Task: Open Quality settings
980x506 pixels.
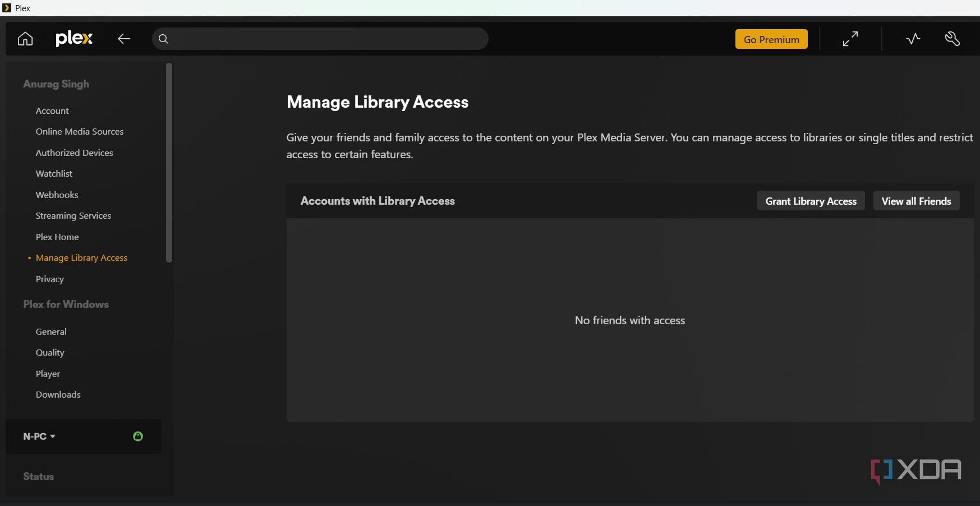Action: (x=50, y=352)
